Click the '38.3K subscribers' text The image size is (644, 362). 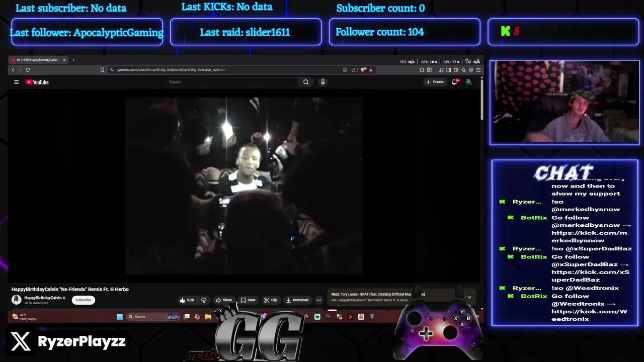click(36, 303)
